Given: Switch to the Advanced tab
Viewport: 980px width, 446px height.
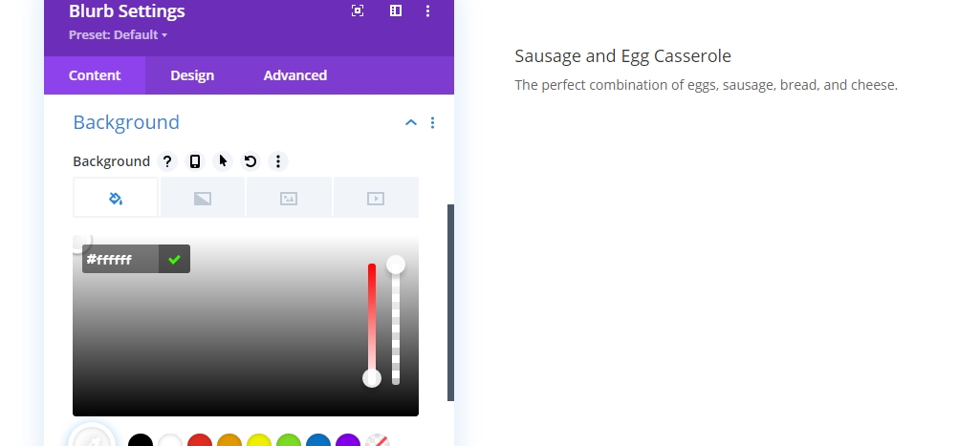Looking at the screenshot, I should [x=295, y=75].
